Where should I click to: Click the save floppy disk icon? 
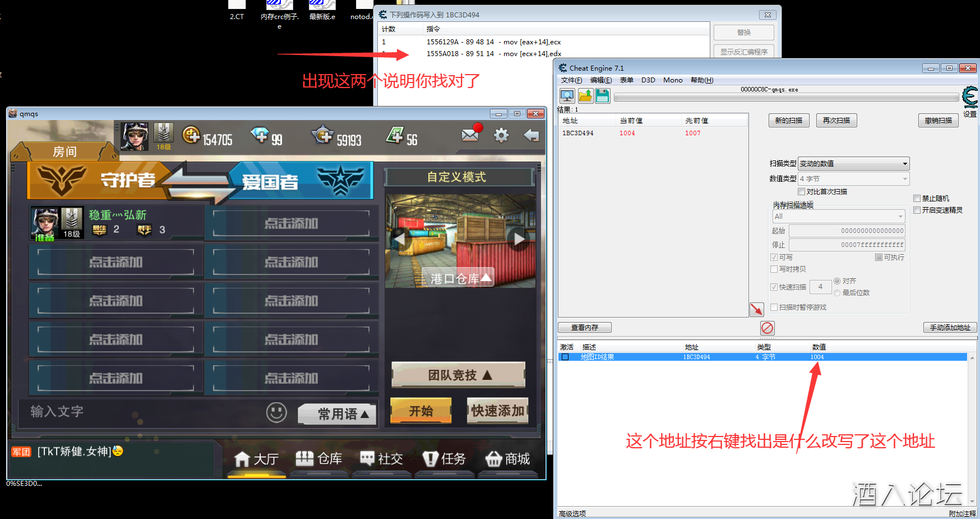[602, 96]
